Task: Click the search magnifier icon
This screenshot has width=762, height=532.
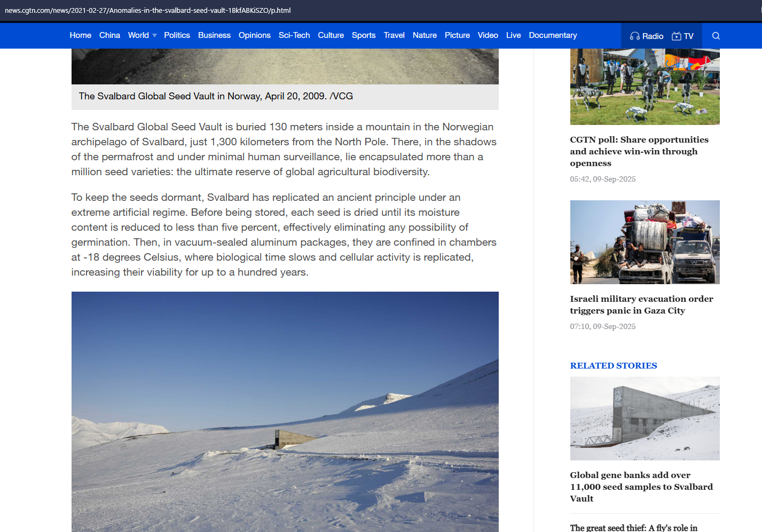Action: (716, 36)
